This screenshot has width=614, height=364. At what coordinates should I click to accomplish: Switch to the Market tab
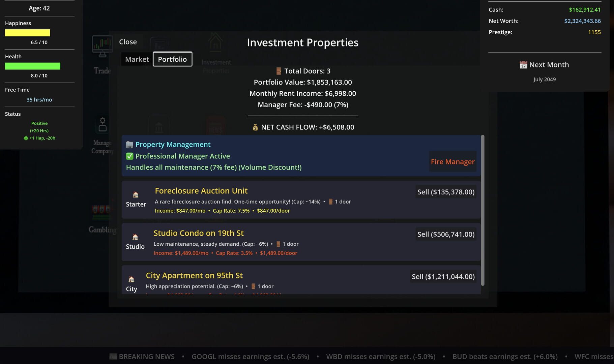point(137,59)
